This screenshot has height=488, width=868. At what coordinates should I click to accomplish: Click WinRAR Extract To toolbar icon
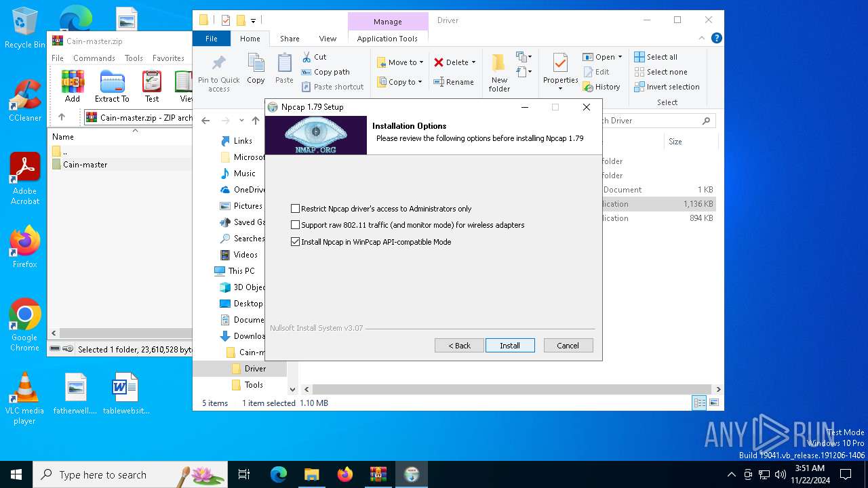pos(112,87)
